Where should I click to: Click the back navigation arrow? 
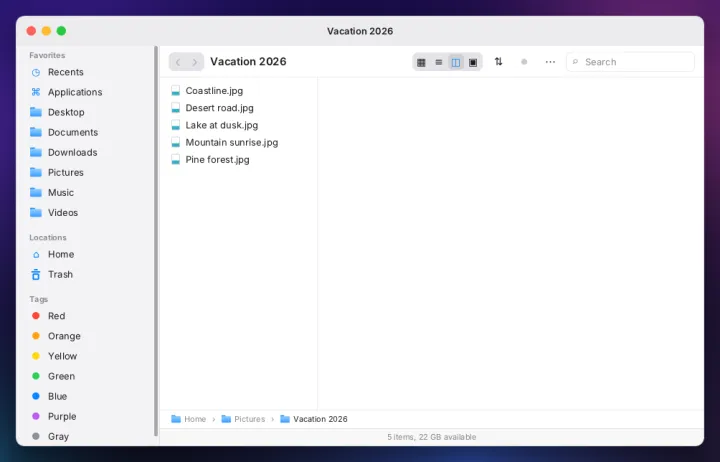(178, 62)
